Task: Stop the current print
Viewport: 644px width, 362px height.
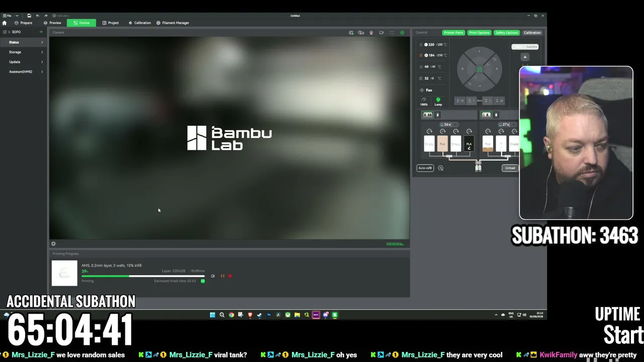Action: coord(230,276)
